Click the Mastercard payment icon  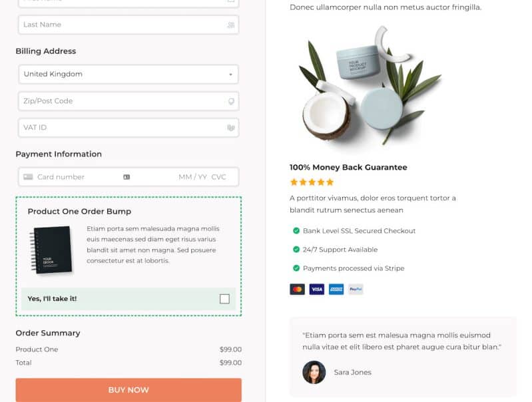click(x=297, y=290)
